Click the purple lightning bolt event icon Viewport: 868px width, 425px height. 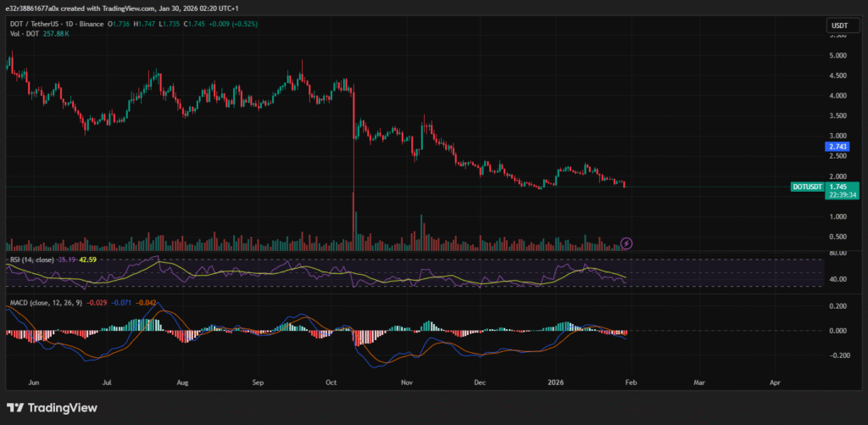pyautogui.click(x=626, y=243)
